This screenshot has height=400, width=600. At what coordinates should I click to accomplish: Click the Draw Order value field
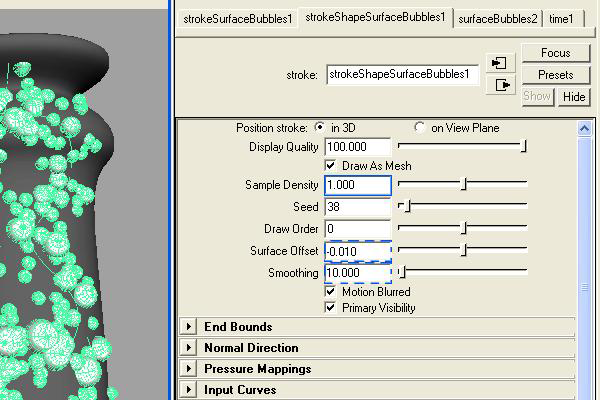(358, 229)
